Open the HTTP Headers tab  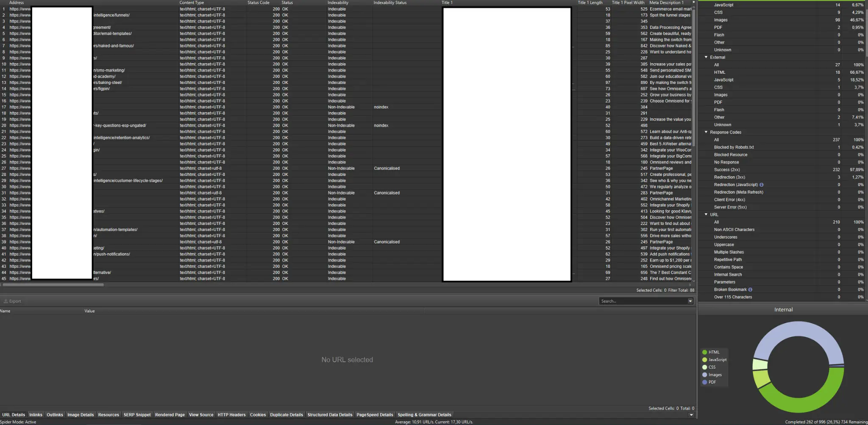click(x=231, y=415)
